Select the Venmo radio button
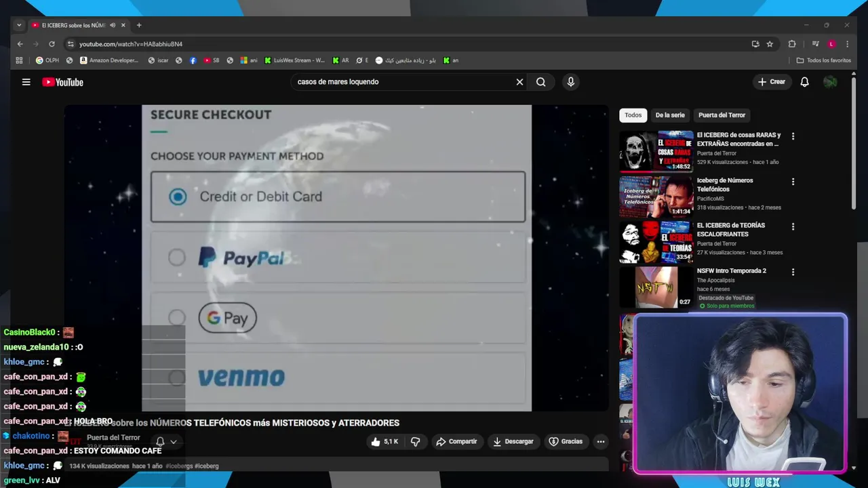 (177, 377)
